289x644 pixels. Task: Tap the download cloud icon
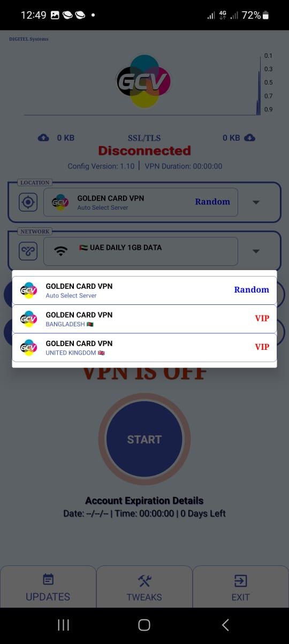[249, 138]
